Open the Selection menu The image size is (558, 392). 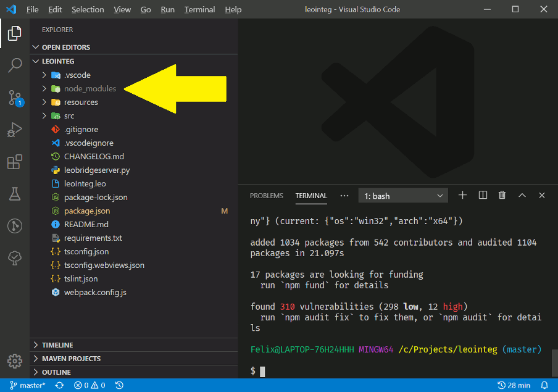coord(88,10)
